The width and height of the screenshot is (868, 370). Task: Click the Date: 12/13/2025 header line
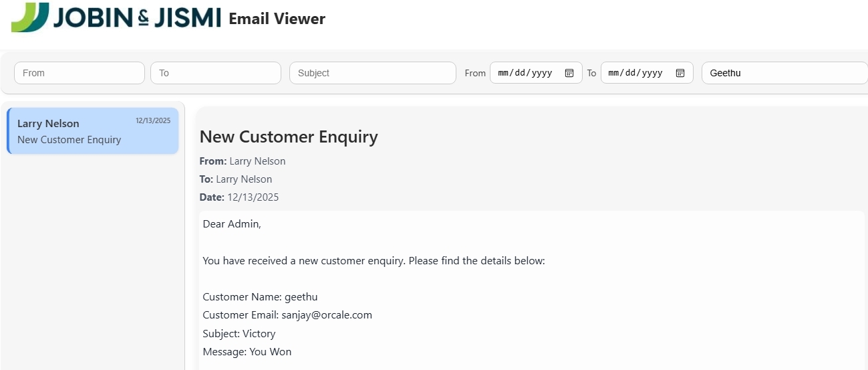coord(239,197)
